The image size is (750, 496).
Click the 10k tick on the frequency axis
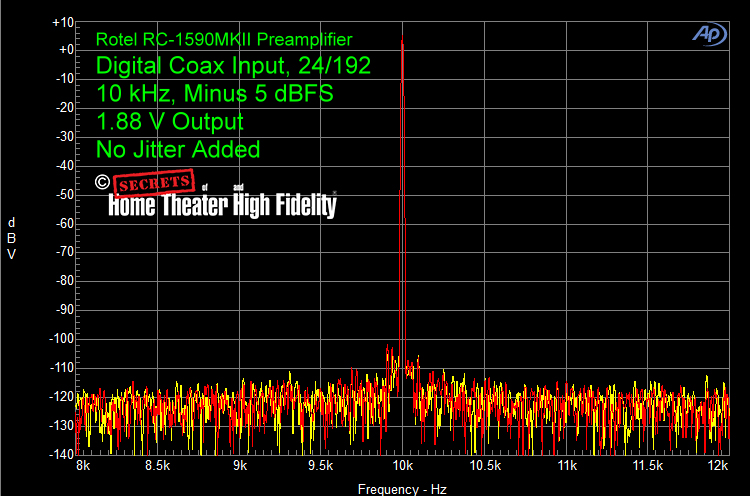click(402, 465)
